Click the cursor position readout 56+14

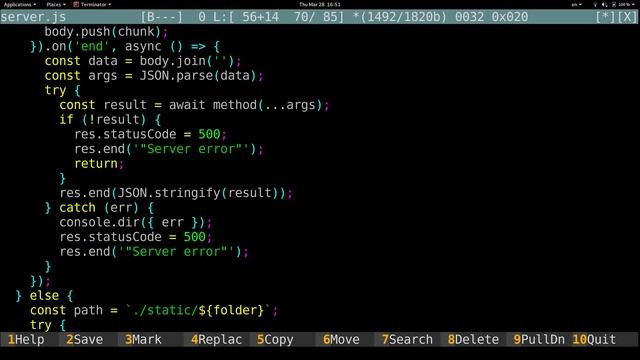261,17
